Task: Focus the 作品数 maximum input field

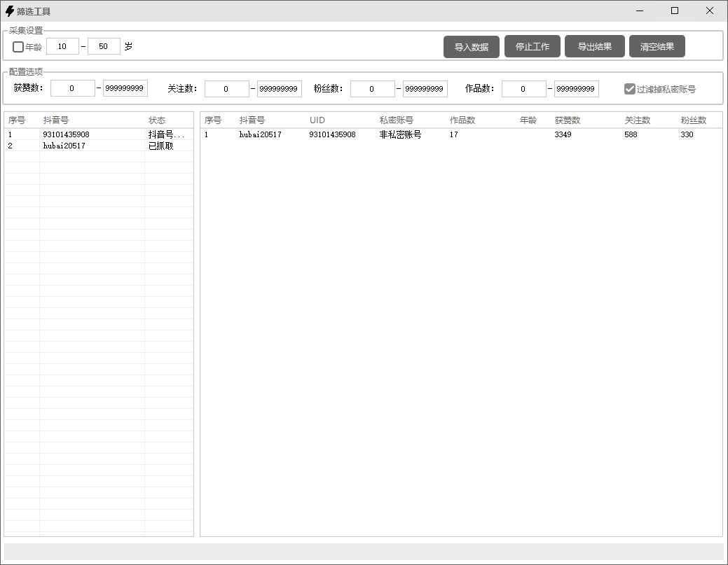Action: point(576,89)
